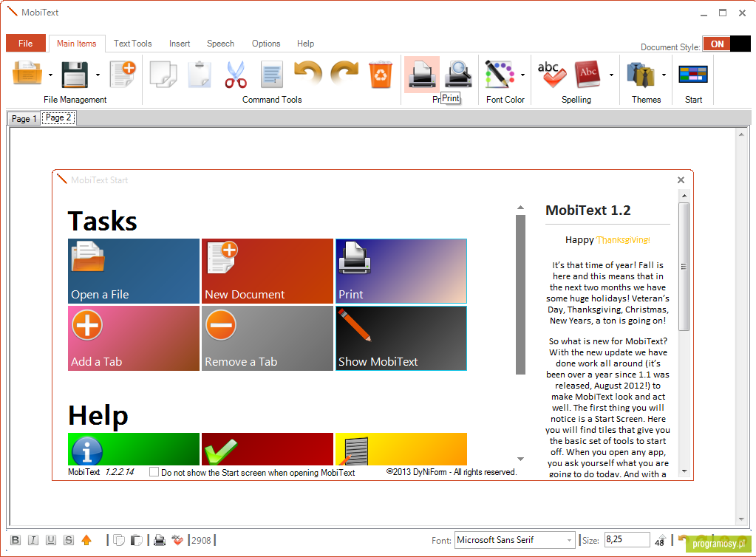Click the red checkmark Help tile
Screen dimensions: 756x557
pyautogui.click(x=267, y=448)
